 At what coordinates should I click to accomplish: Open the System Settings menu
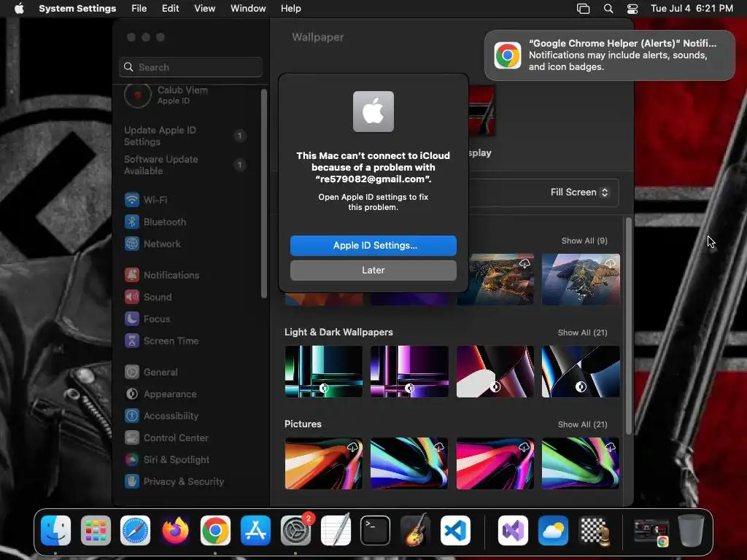[77, 8]
